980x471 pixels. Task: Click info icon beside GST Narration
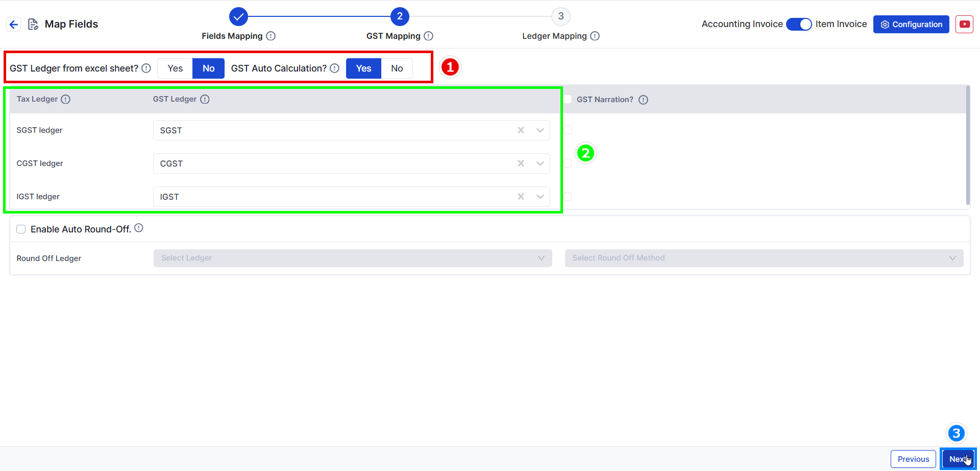coord(643,100)
